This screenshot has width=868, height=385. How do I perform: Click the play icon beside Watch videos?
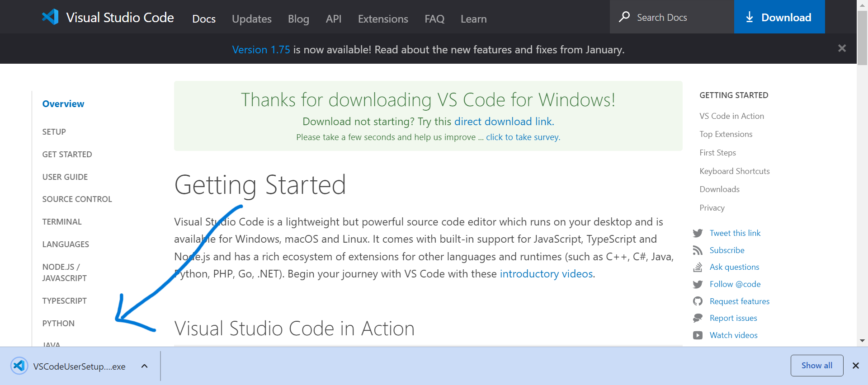(x=698, y=335)
